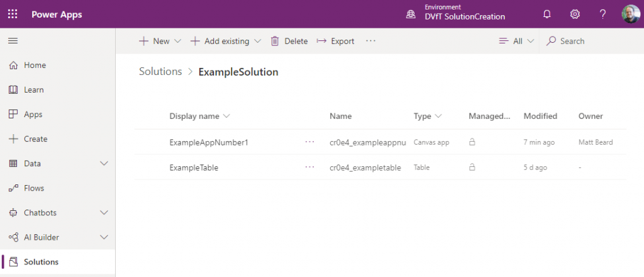Viewport: 644px width, 277px height.
Task: Click the '7 min ago' modified cell
Action: (539, 143)
